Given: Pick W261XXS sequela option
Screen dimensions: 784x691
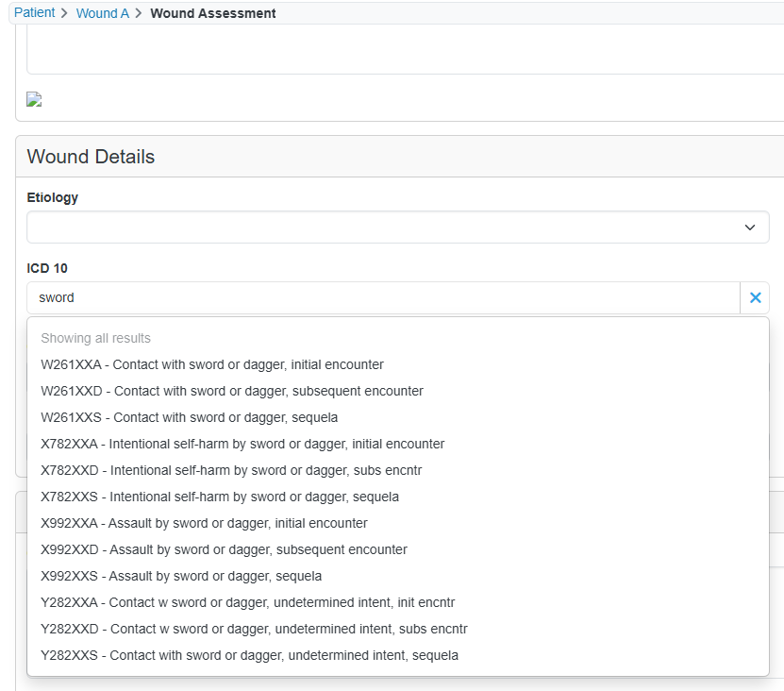Looking at the screenshot, I should coord(397,417).
